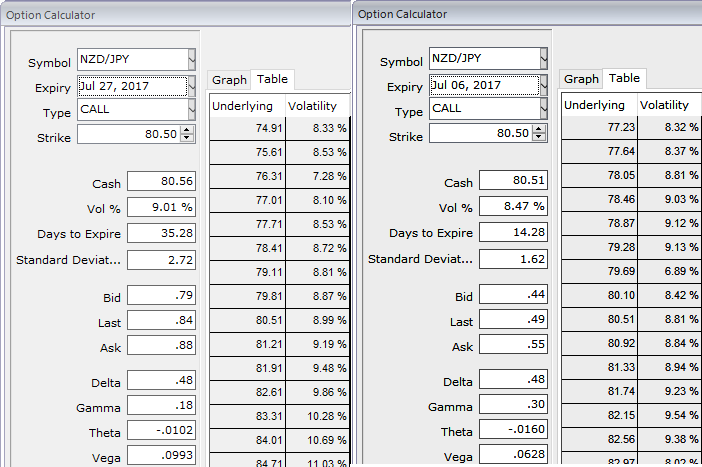This screenshot has width=702, height=467.
Task: Open Expiry dropdown showing Jul 27, 2017
Action: point(192,86)
